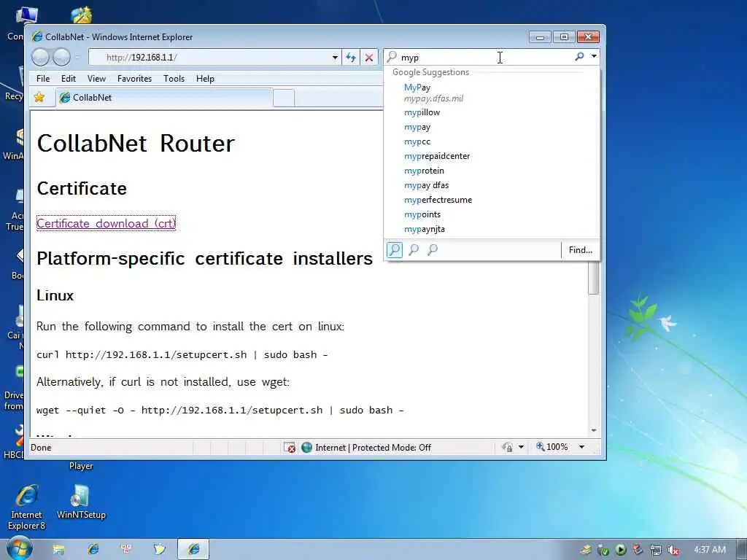
Task: Select the MyPay mypay.dfas.mil suggestion
Action: [x=492, y=93]
